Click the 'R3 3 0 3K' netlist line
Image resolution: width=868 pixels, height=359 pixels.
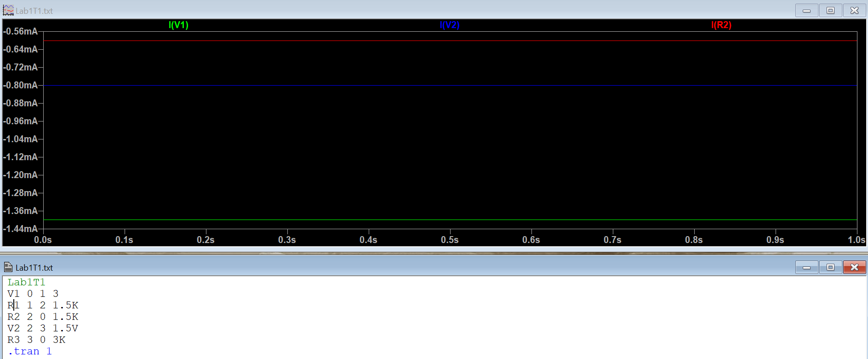click(x=36, y=340)
